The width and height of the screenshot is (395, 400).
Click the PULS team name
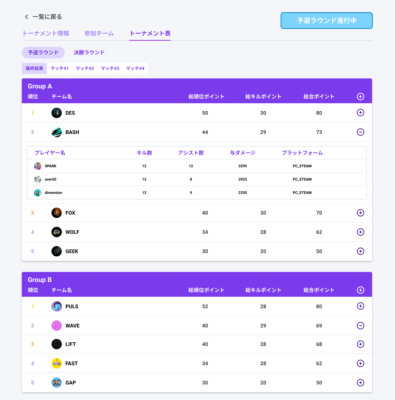click(72, 306)
